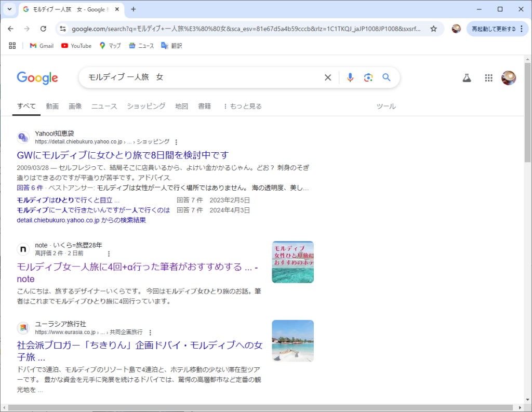Open Search Labs flask icon

467,78
